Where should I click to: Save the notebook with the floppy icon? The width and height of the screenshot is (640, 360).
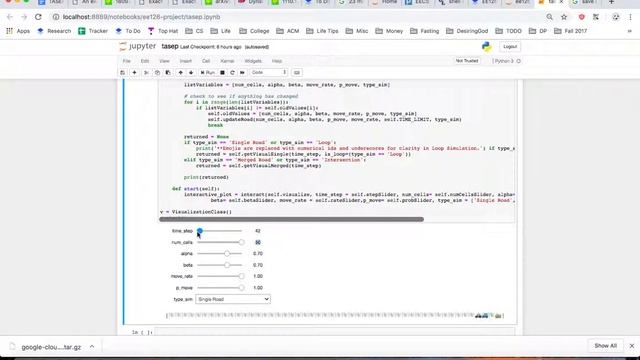pos(122,72)
